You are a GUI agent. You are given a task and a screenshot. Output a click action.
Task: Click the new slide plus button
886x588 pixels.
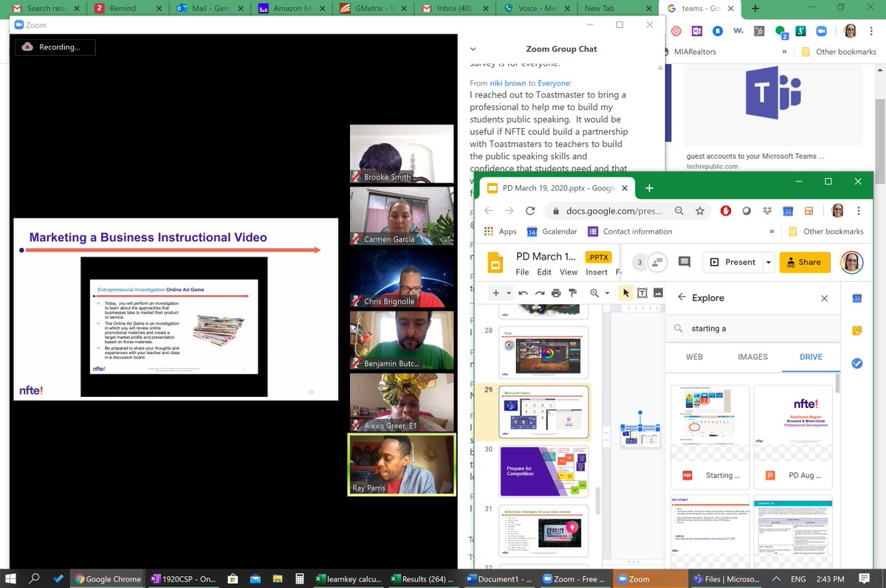tap(496, 293)
